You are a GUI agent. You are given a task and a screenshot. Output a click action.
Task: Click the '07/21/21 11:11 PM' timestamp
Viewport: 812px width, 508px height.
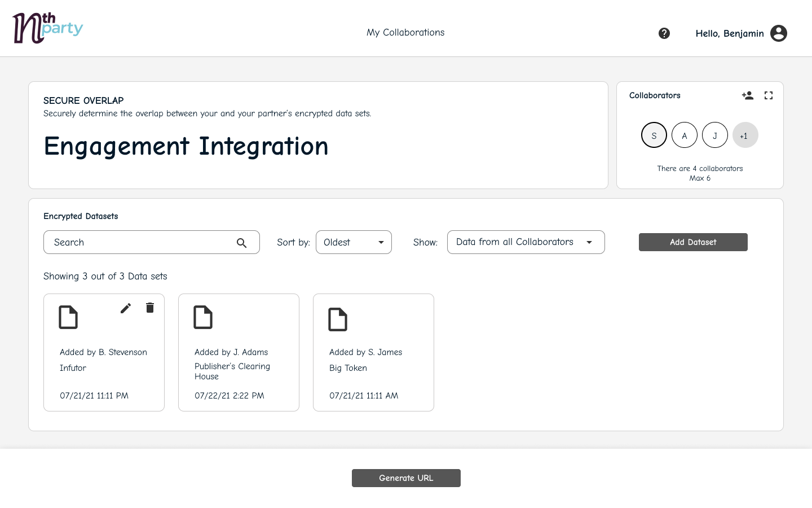94,396
